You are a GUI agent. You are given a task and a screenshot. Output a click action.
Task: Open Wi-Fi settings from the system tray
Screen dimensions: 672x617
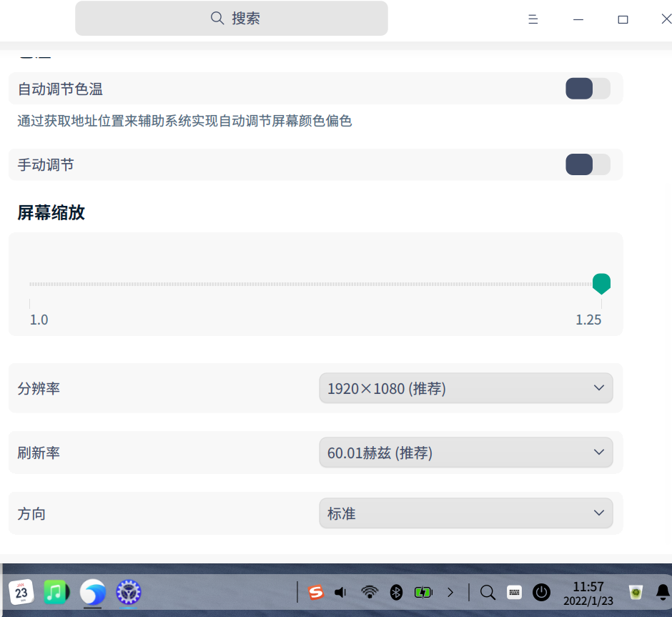[369, 593]
